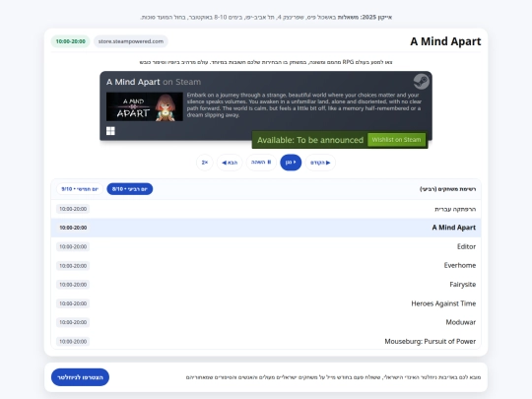Viewport: 532px width, 399px height.
Task: Select the first Hebrew game row above A Mind Apart
Action: [266, 209]
